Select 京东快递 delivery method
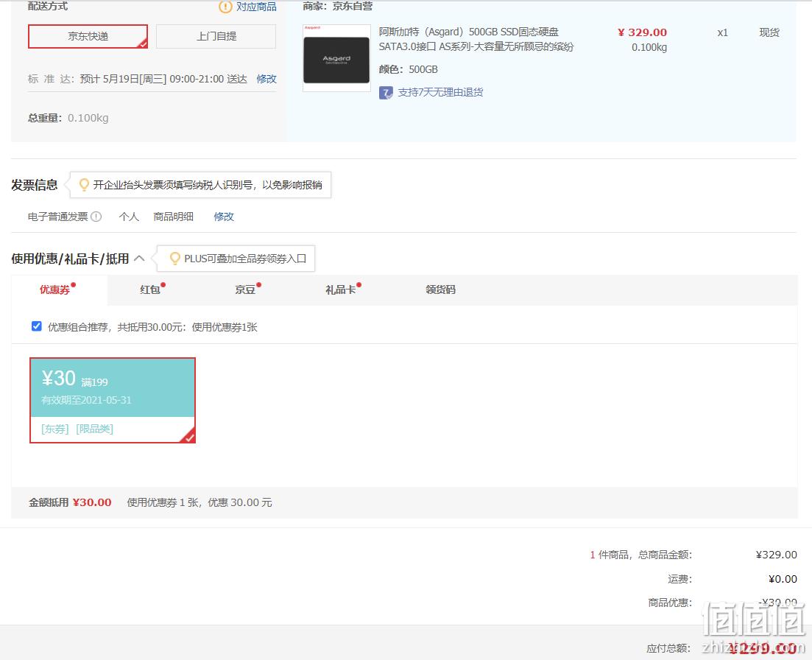The width and height of the screenshot is (812, 660). [88, 36]
